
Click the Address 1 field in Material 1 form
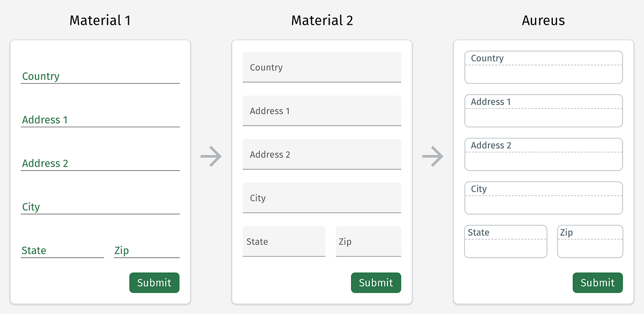point(100,123)
